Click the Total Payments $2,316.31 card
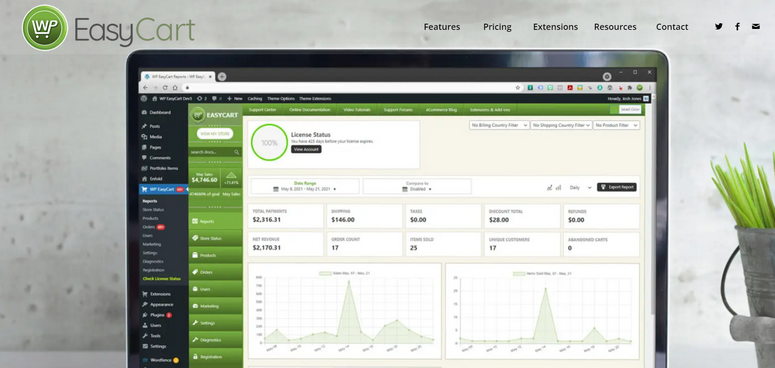 coord(286,216)
